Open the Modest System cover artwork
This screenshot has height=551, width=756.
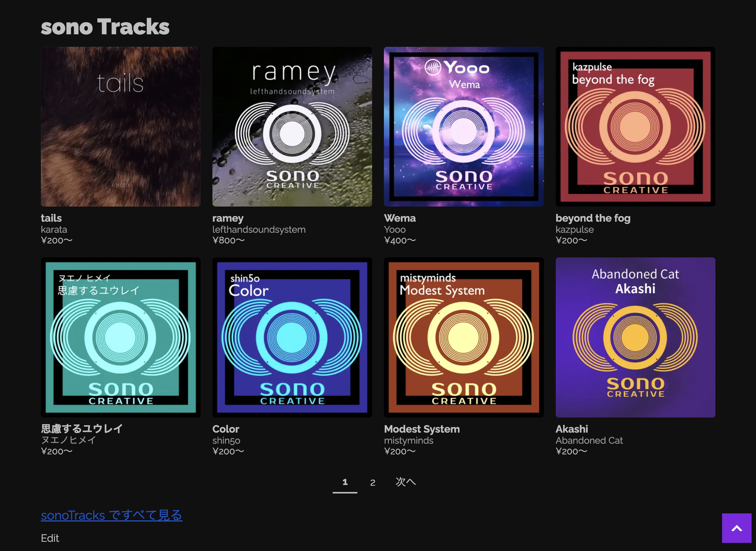click(x=464, y=337)
